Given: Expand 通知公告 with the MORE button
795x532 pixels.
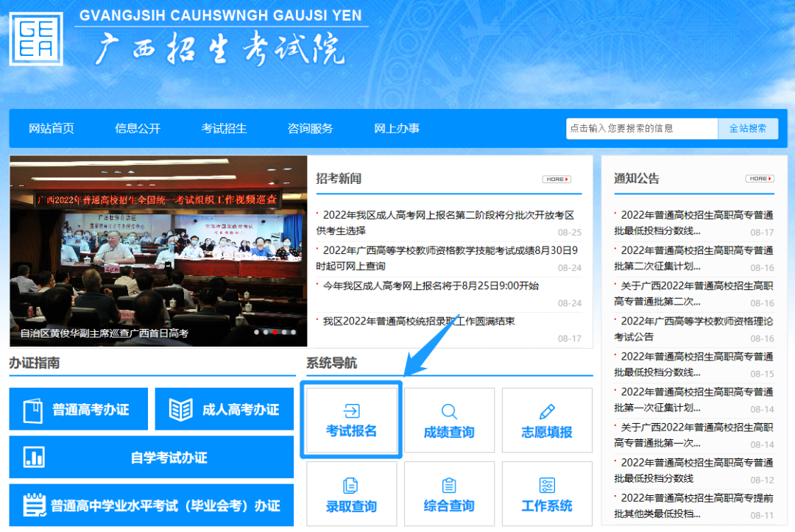Looking at the screenshot, I should tap(760, 179).
